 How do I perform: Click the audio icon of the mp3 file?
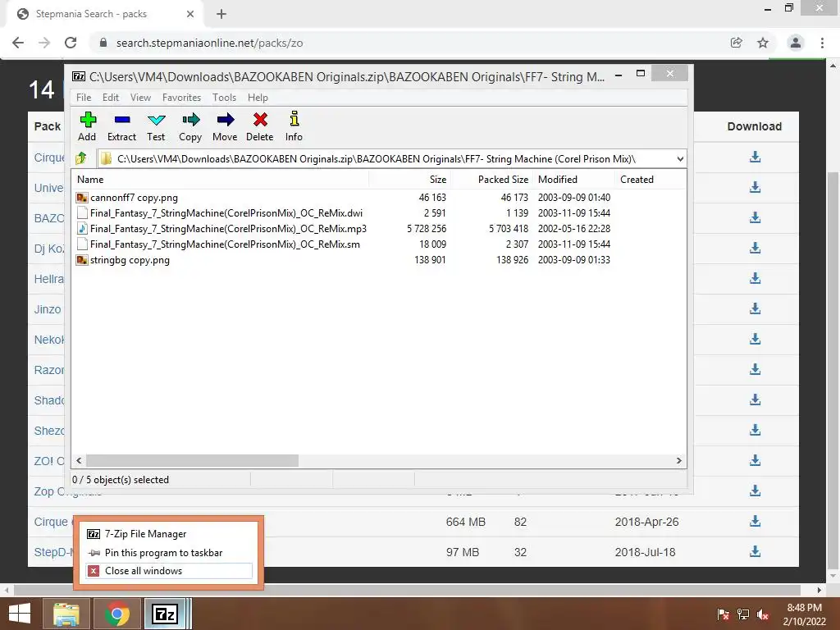pos(82,229)
